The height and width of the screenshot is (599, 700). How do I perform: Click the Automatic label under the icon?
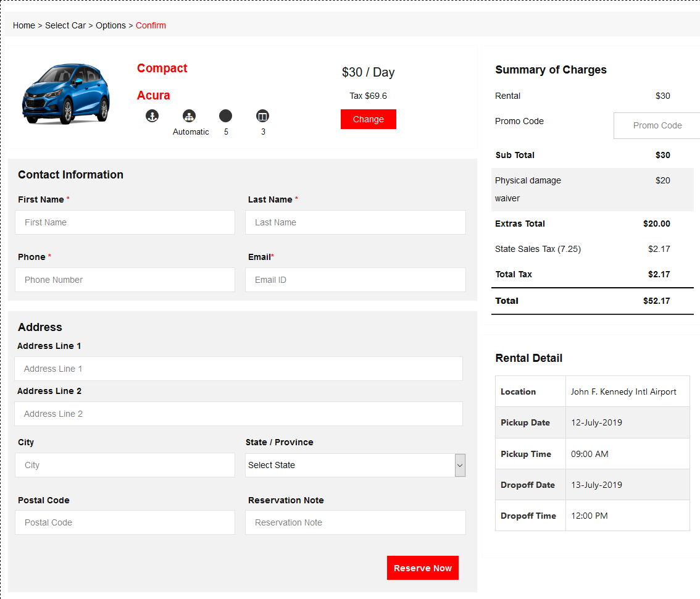tap(191, 132)
